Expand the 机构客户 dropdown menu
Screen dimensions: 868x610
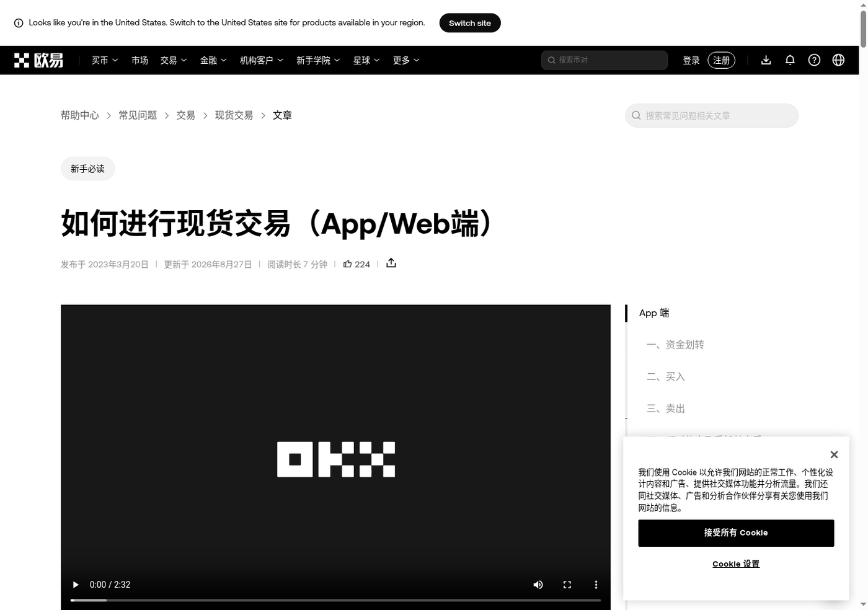(x=262, y=60)
